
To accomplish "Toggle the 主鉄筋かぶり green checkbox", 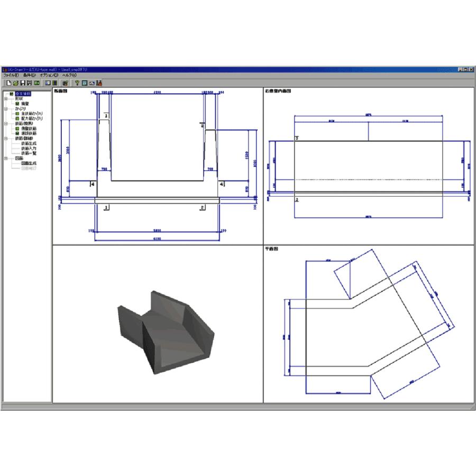I will 17,114.
